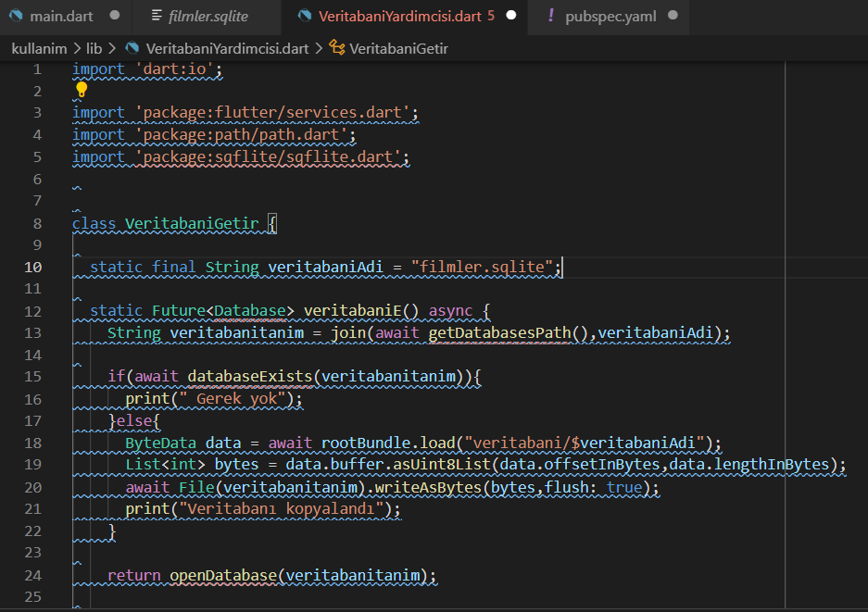
Task: Click the file icon on filmler.sqlite tab
Action: [x=156, y=16]
